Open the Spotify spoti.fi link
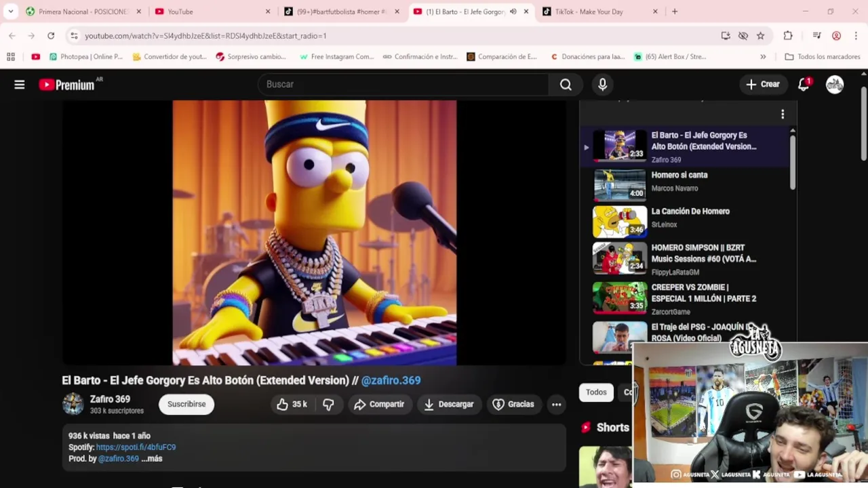This screenshot has height=488, width=868. [136, 447]
